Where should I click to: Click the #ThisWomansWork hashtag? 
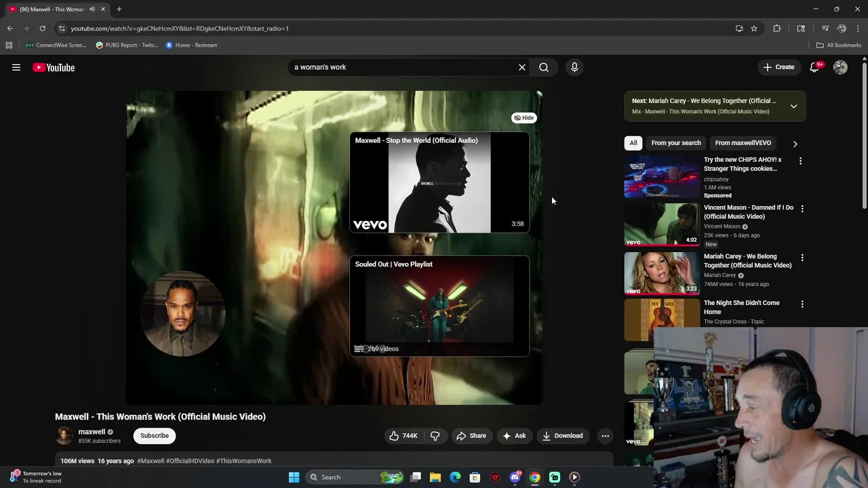point(244,461)
